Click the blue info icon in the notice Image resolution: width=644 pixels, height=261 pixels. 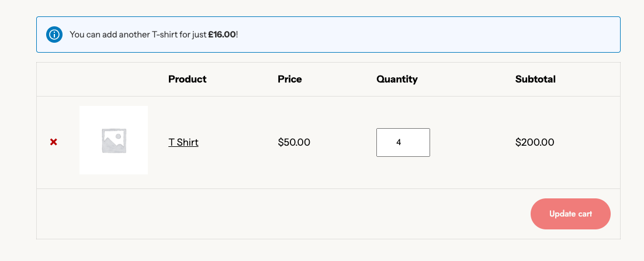coord(54,35)
